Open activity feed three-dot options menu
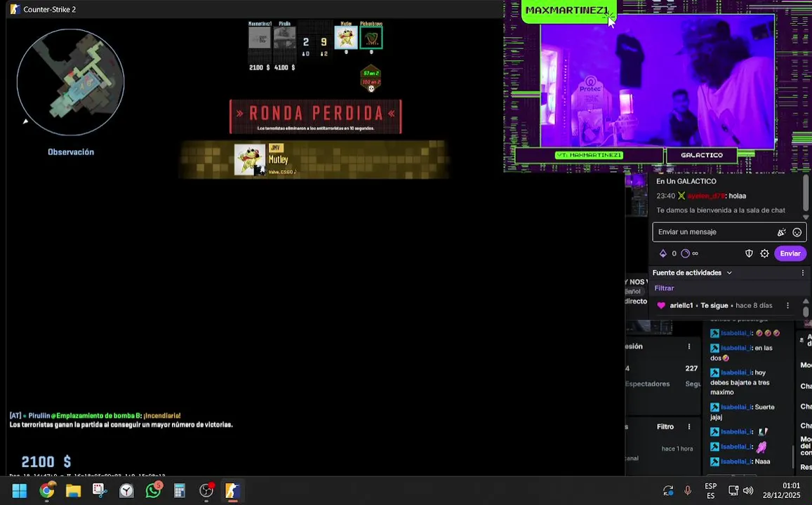The height and width of the screenshot is (505, 812). 803,273
